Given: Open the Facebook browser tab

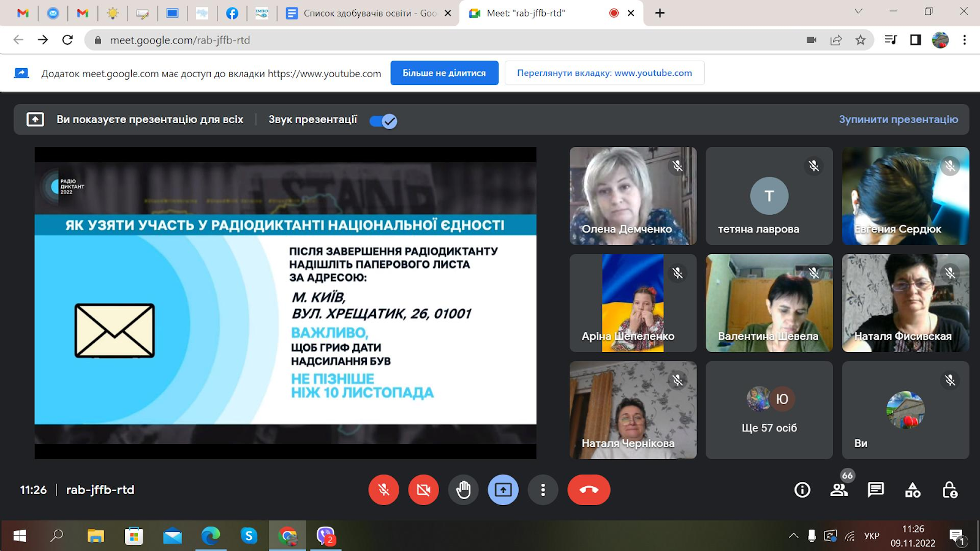Looking at the screenshot, I should pyautogui.click(x=232, y=13).
